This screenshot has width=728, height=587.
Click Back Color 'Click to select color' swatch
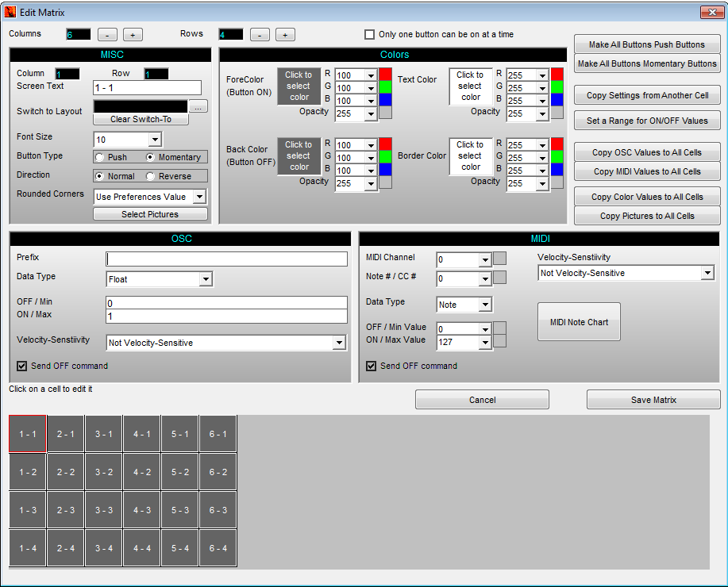pos(299,156)
